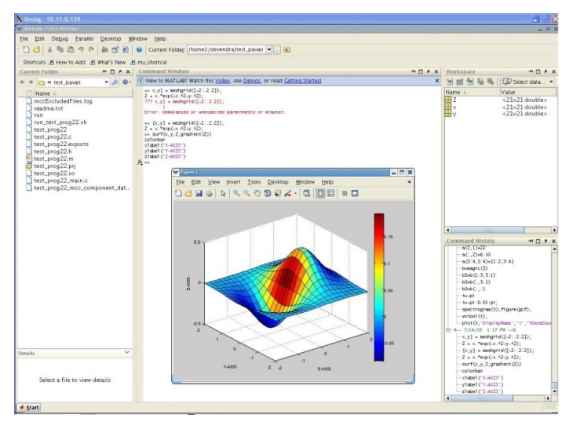The width and height of the screenshot is (576, 422).
Task: New figure icon in Figure 1 toolbar
Action: [x=178, y=193]
